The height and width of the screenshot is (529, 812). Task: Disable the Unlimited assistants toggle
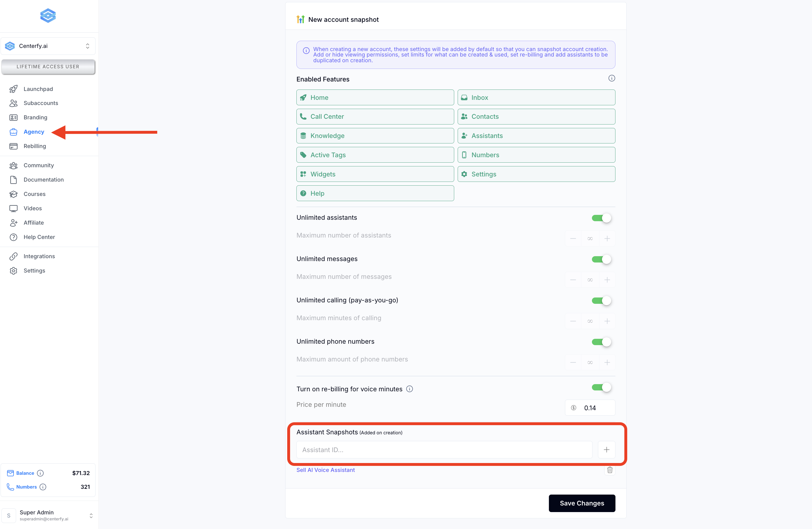tap(601, 218)
